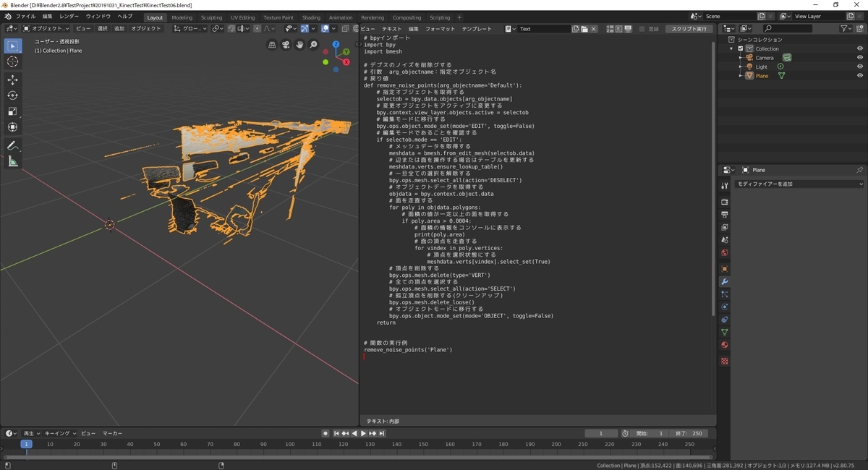
Task: Open the Scene properties tab
Action: coord(724,240)
